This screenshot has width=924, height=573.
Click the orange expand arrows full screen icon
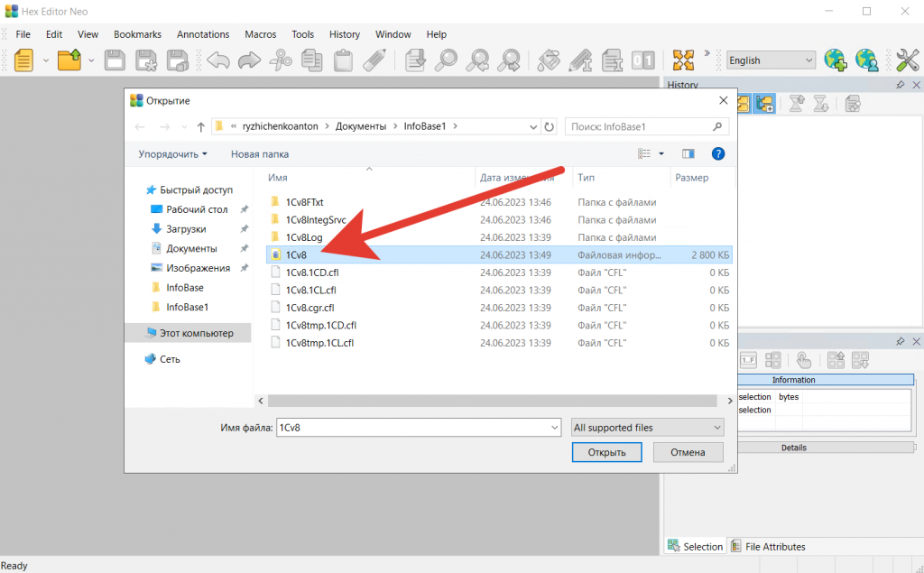684,60
